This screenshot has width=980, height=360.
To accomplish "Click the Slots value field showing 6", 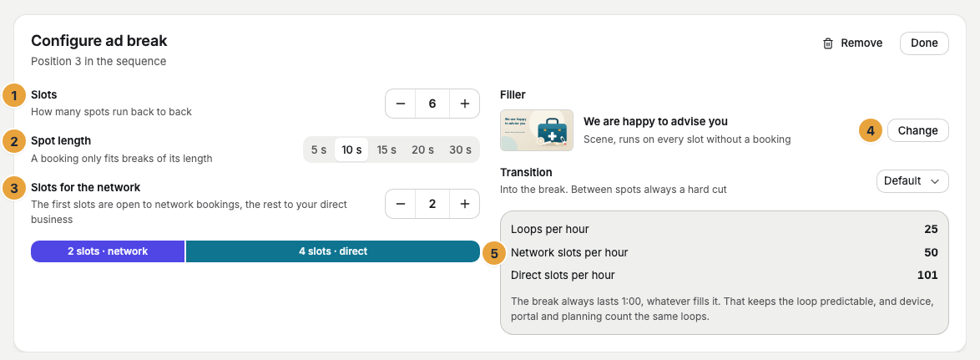I will [432, 104].
